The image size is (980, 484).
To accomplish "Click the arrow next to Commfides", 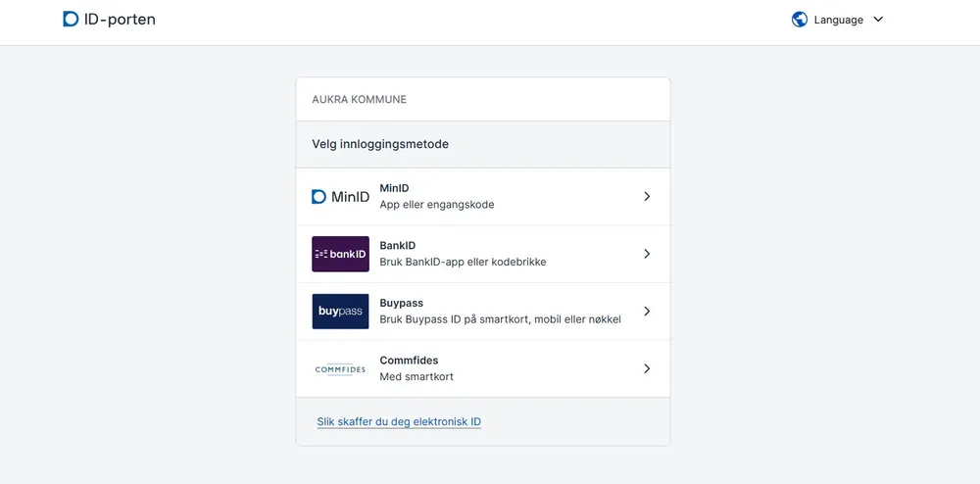I will tap(647, 369).
